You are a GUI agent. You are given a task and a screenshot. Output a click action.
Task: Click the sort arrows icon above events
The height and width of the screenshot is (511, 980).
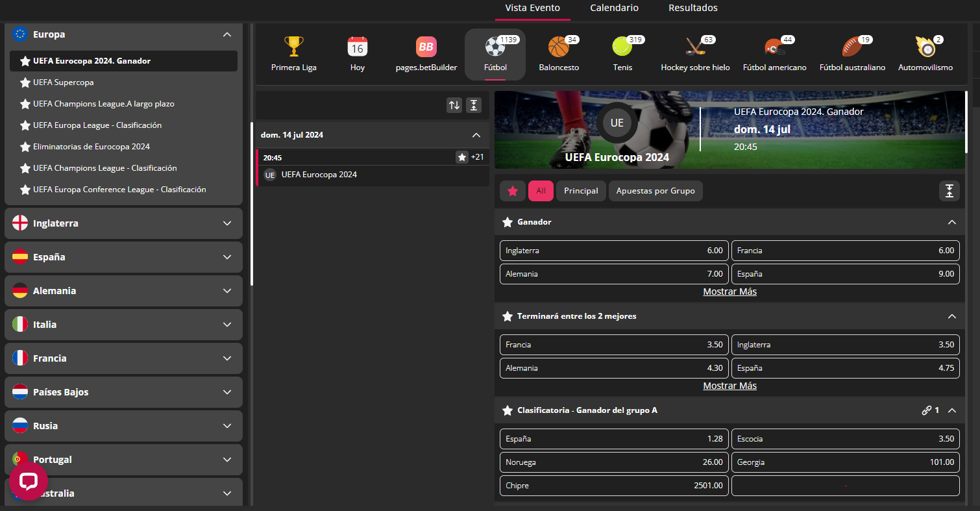point(454,105)
